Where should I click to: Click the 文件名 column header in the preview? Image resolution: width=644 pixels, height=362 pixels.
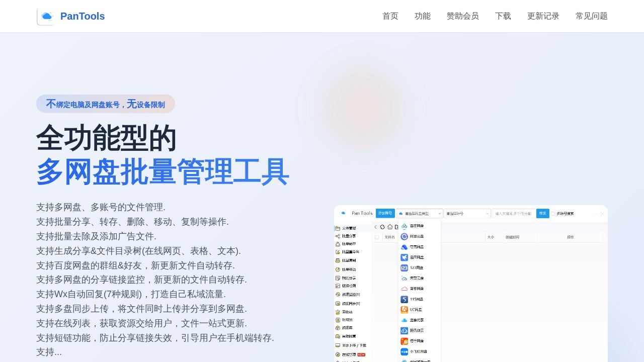point(389,237)
